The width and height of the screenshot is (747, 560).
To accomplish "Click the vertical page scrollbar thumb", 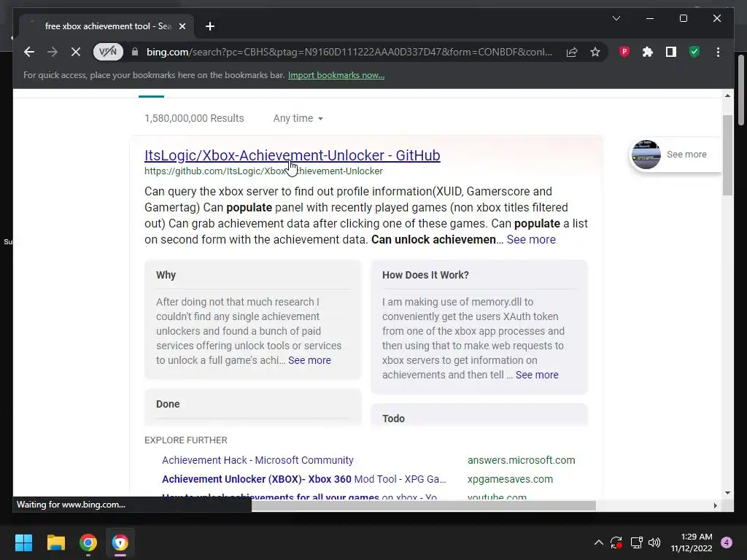I will click(x=727, y=155).
